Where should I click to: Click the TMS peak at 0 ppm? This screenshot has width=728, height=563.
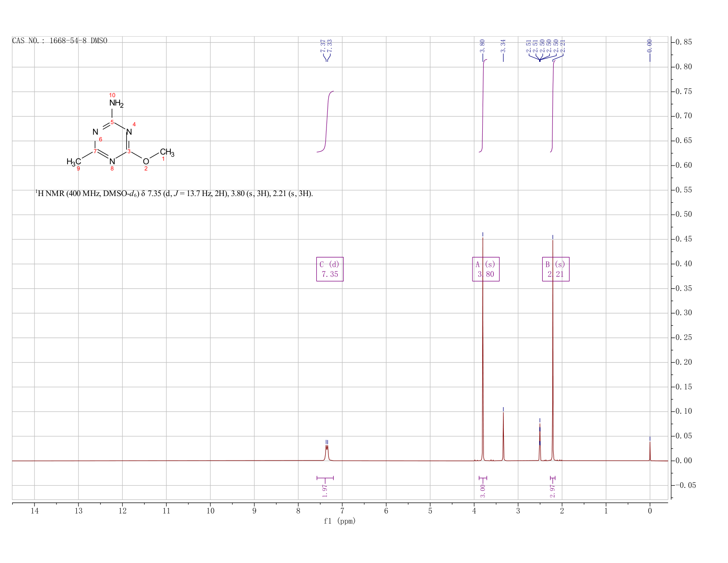click(x=650, y=451)
